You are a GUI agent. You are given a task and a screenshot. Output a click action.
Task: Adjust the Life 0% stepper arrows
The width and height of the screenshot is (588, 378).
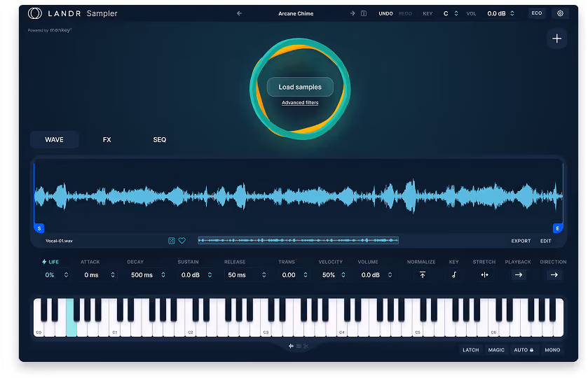66,275
